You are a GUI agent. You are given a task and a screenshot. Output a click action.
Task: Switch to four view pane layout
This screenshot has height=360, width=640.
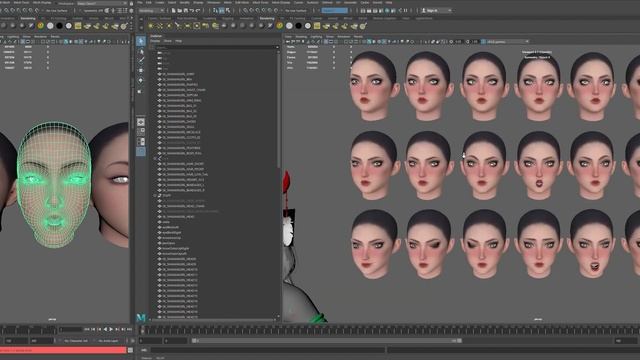point(141,131)
